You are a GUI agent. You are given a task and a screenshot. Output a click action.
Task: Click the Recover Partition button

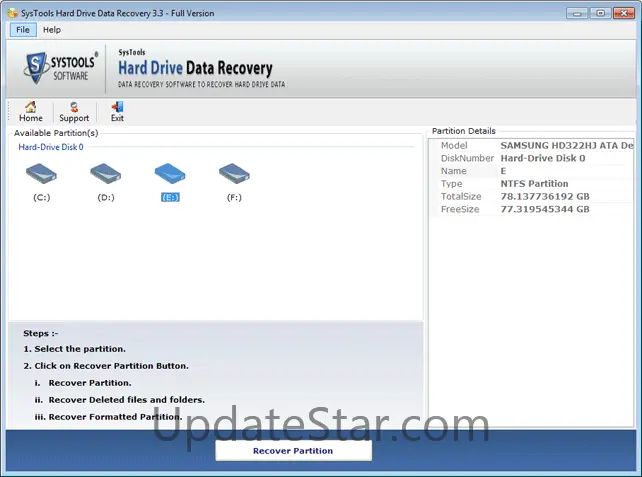coord(294,451)
